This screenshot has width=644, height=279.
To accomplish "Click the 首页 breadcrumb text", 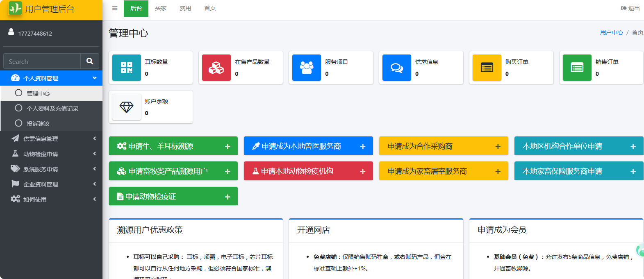I will 637,32.
